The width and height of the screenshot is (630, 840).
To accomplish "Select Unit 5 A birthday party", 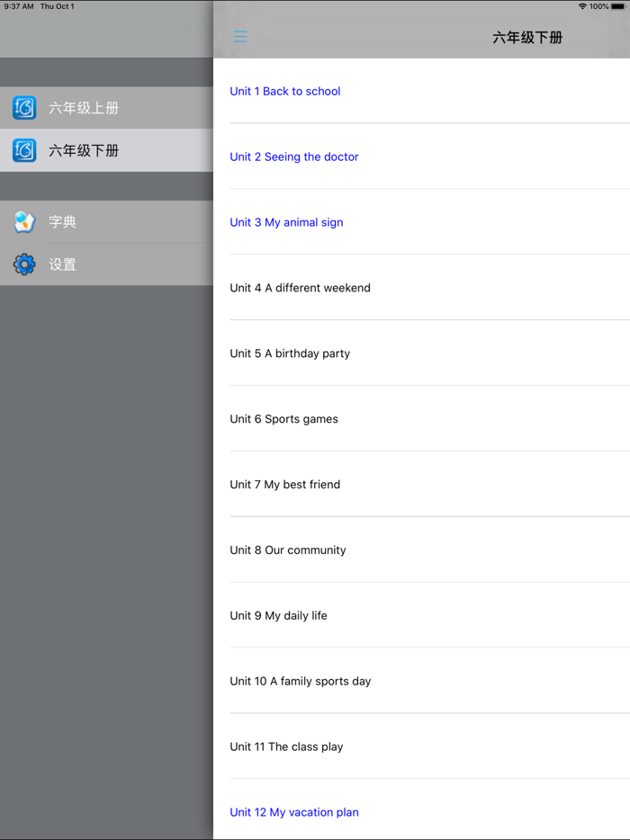I will coord(421,353).
